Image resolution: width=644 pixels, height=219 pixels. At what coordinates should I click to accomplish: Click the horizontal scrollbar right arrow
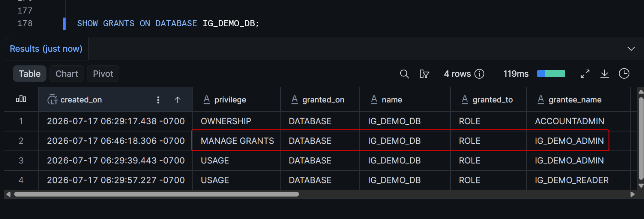click(x=632, y=194)
